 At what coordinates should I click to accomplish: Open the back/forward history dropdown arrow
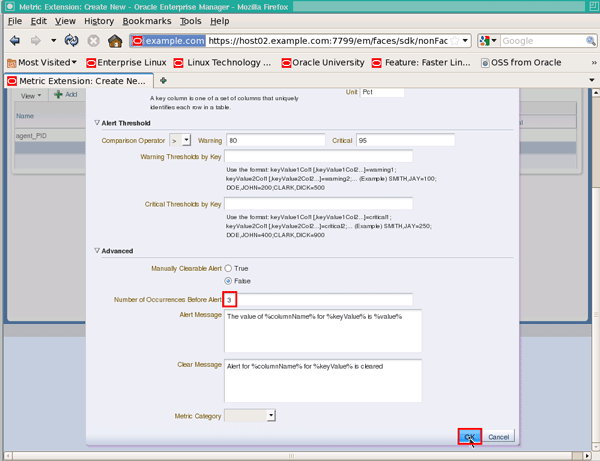pyautogui.click(x=53, y=41)
